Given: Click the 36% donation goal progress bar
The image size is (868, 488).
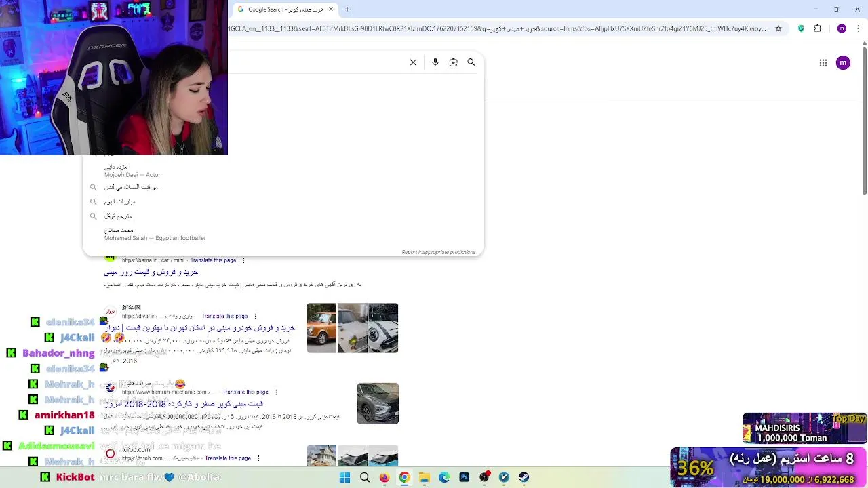Looking at the screenshot, I should coord(768,467).
